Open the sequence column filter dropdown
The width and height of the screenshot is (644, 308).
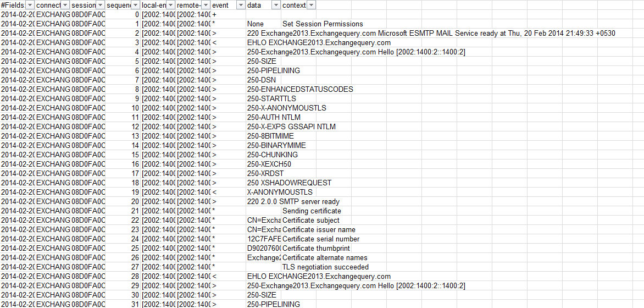click(136, 5)
